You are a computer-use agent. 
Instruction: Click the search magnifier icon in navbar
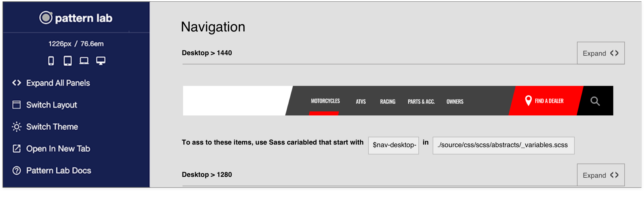(x=595, y=101)
